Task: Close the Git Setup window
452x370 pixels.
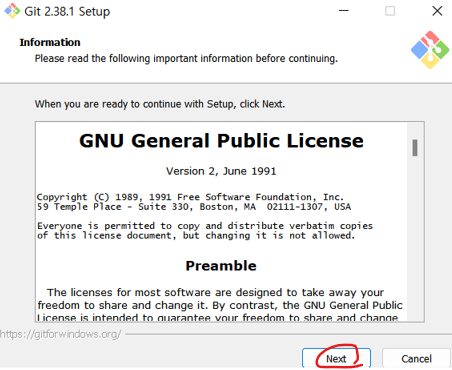Action: pyautogui.click(x=437, y=11)
